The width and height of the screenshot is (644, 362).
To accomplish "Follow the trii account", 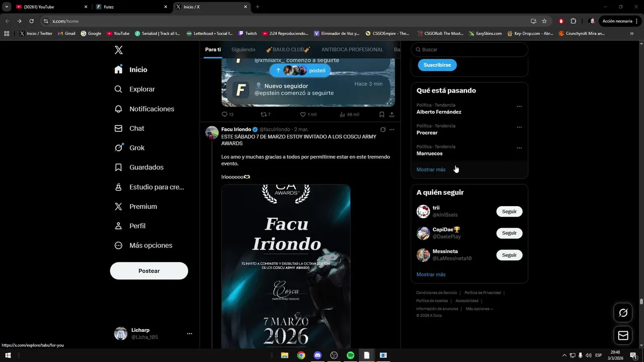I will pyautogui.click(x=509, y=212).
